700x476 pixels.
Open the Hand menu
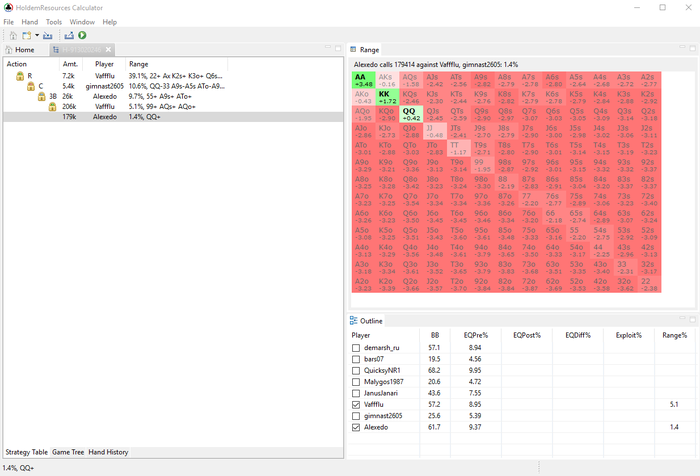coord(30,22)
